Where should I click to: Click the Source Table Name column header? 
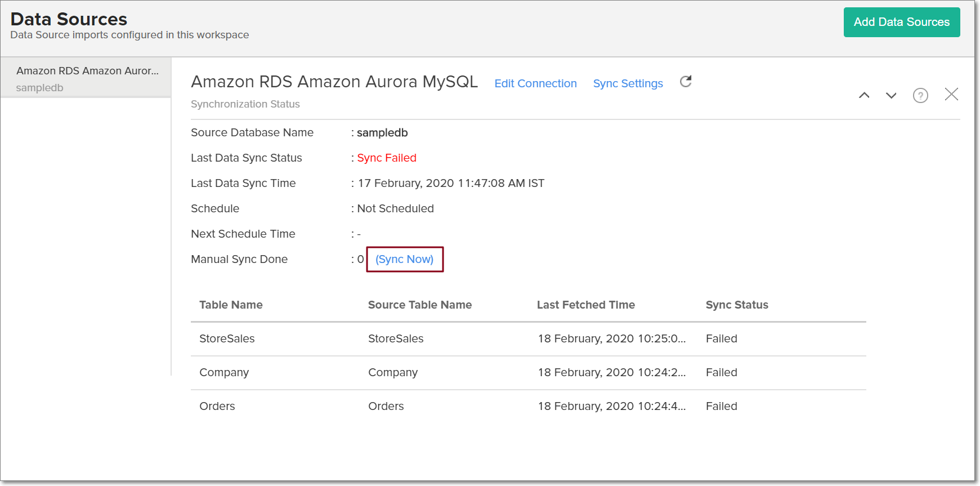(419, 305)
